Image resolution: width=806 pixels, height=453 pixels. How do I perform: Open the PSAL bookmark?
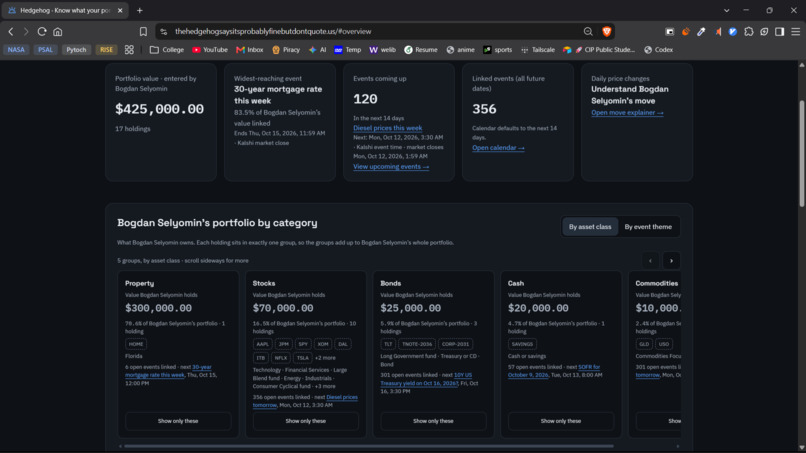pos(45,50)
